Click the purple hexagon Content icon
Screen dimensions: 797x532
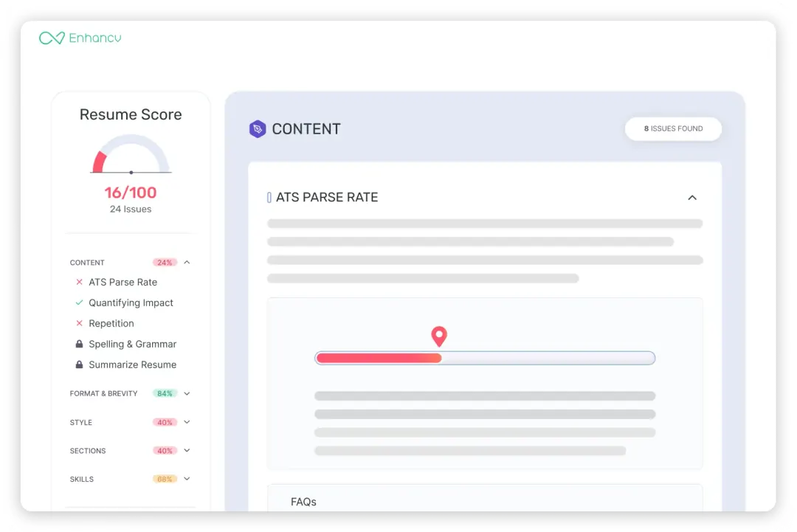coord(257,129)
